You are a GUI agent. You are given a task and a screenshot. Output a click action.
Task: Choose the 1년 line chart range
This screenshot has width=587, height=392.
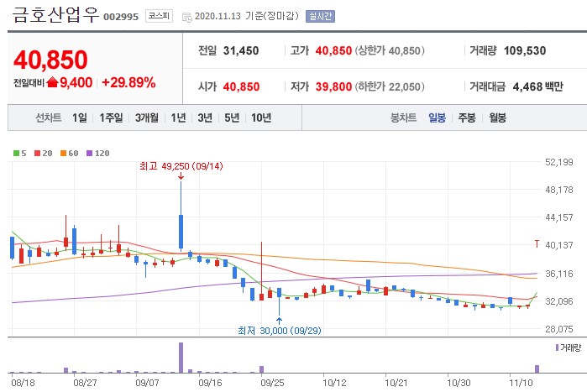pos(178,118)
